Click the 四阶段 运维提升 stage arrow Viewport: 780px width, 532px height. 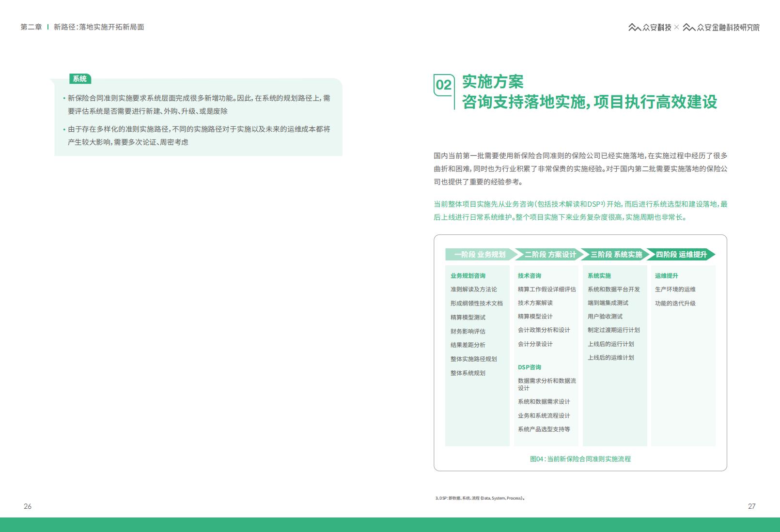(x=681, y=255)
